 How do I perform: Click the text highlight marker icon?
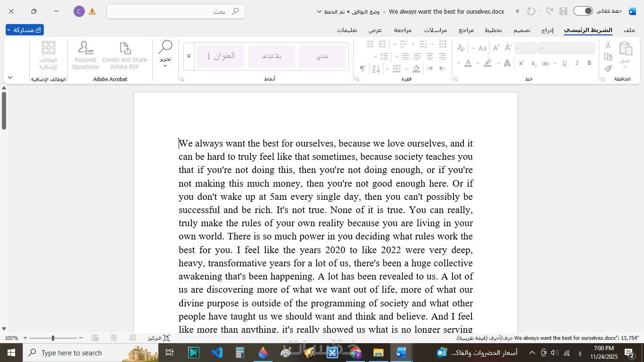(x=487, y=63)
